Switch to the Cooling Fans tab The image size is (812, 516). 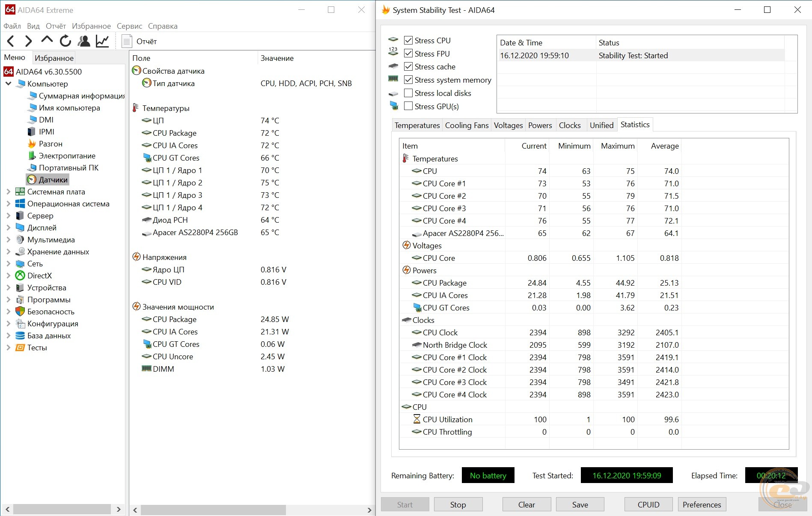tap(467, 125)
